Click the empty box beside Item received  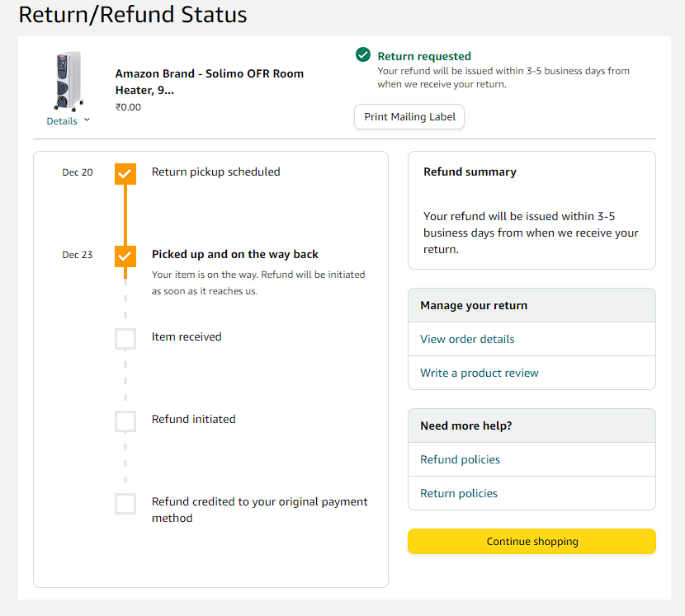coord(125,339)
